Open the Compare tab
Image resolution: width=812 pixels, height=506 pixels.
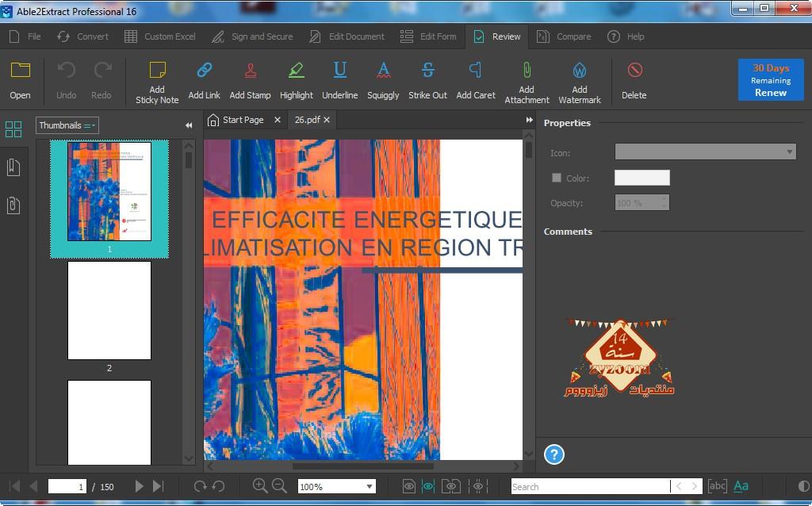point(564,36)
